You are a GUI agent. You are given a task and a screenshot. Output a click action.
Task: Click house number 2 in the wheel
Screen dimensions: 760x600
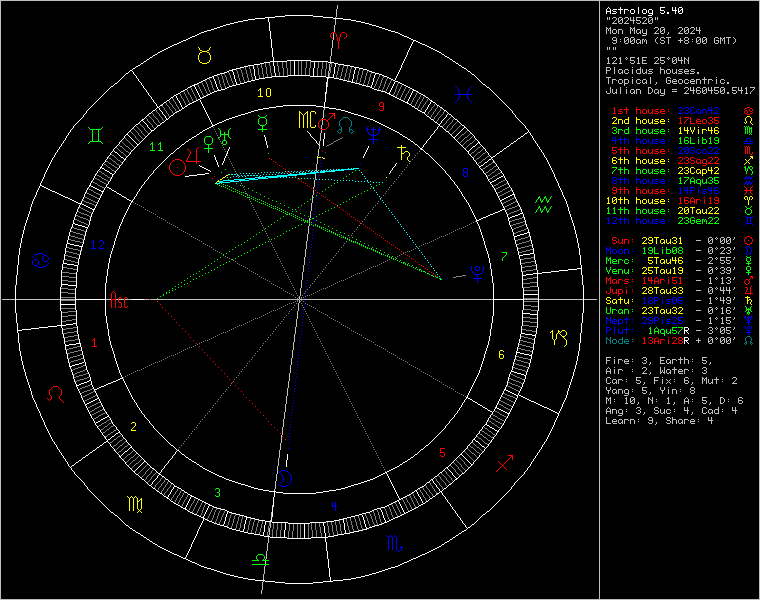click(x=133, y=426)
